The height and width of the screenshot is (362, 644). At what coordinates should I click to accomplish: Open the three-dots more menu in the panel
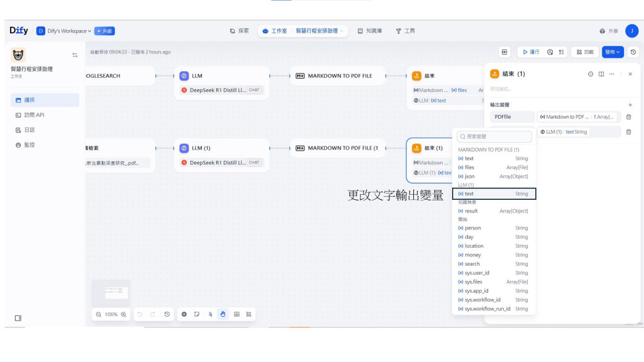click(x=611, y=74)
